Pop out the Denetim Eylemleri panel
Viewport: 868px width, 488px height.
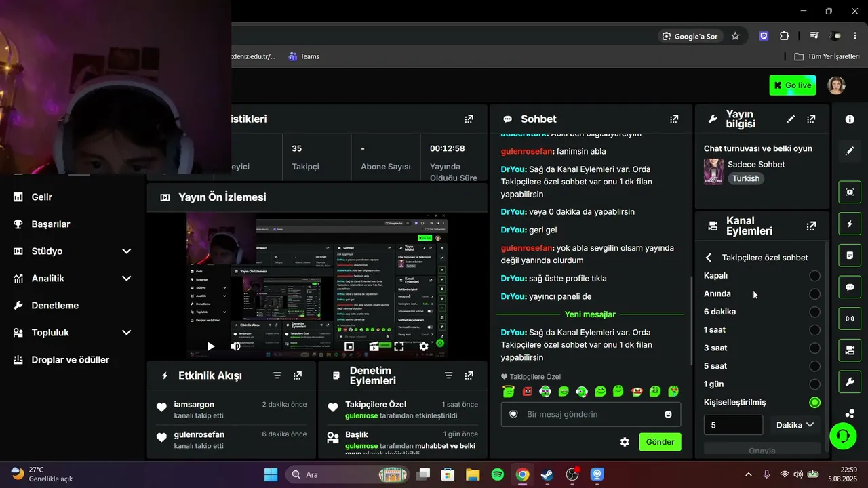click(469, 375)
